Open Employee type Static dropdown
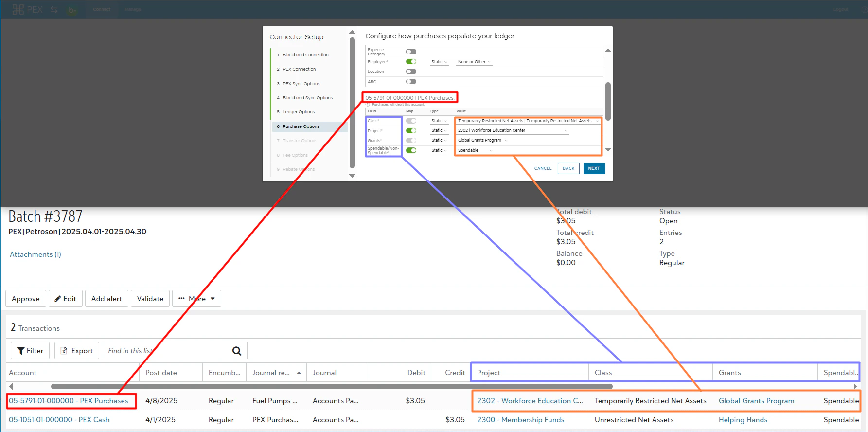Image resolution: width=868 pixels, height=432 pixels. coord(439,62)
